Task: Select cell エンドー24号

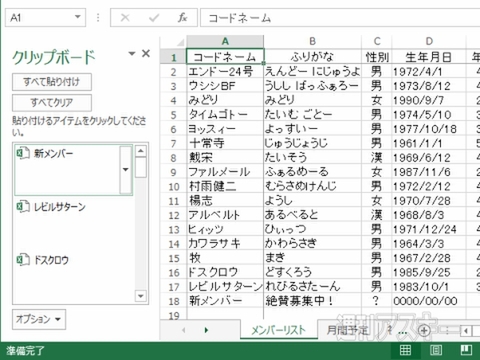Action: click(x=225, y=72)
